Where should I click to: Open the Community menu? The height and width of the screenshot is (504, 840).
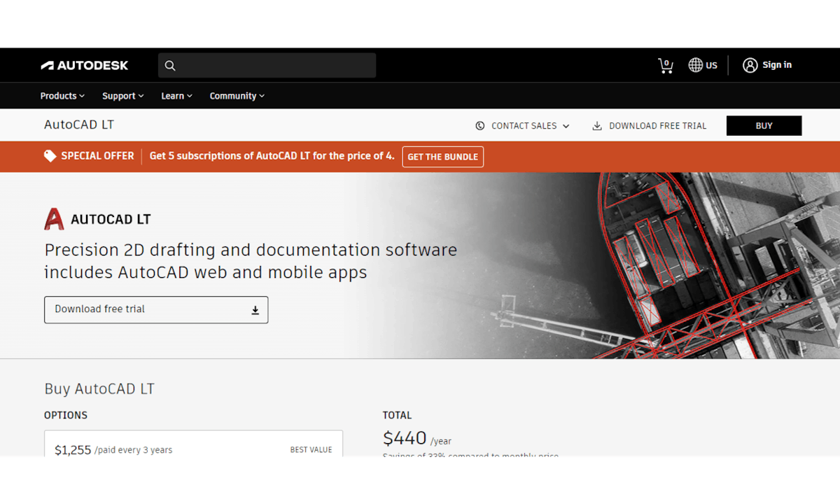236,95
